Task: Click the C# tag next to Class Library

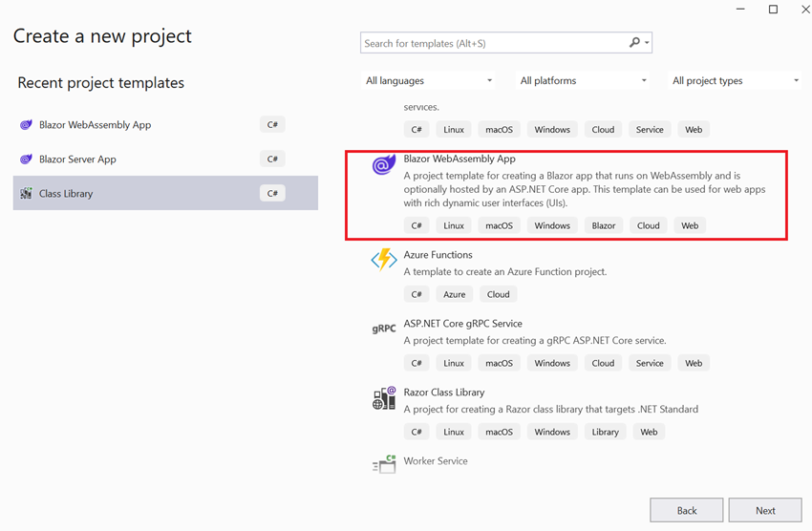Action: pyautogui.click(x=272, y=194)
